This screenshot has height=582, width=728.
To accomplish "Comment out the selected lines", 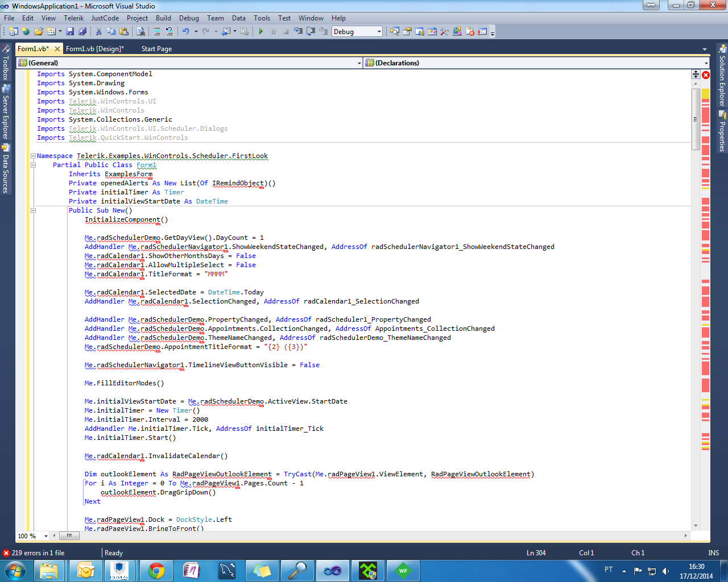I will tap(157, 32).
